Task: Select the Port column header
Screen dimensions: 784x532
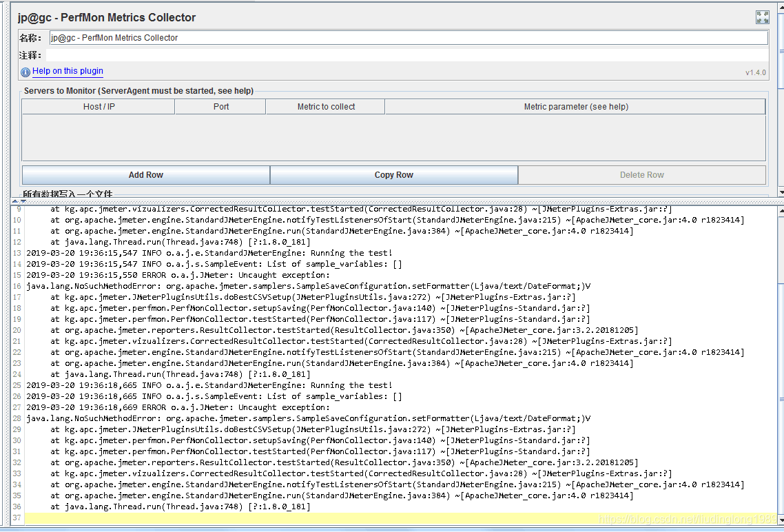Action: 220,107
